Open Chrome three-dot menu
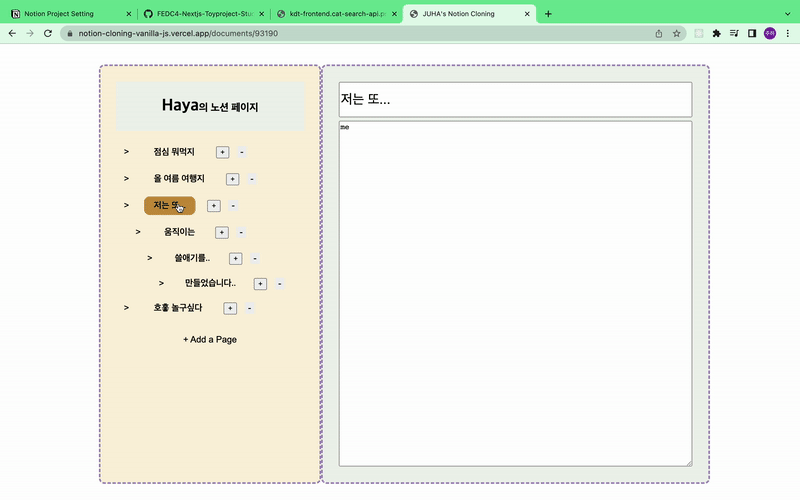Image resolution: width=800 pixels, height=500 pixels. click(788, 34)
